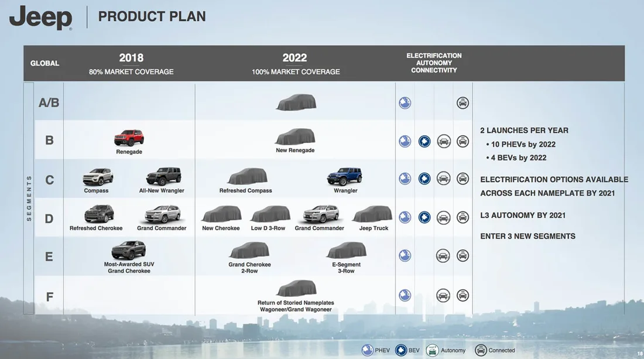
Task: Click the Connected legend icon at the bottom
Action: coord(481,350)
